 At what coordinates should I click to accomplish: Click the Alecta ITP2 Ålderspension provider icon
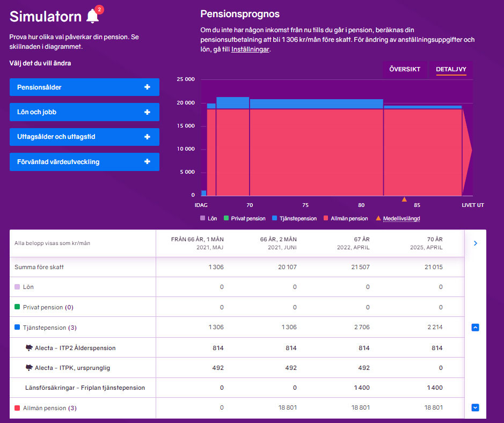pyautogui.click(x=30, y=347)
